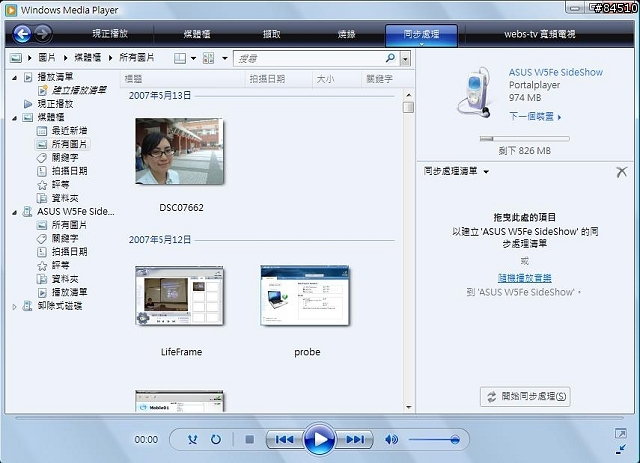Open 擷取 tab
This screenshot has height=463, width=640.
[272, 34]
